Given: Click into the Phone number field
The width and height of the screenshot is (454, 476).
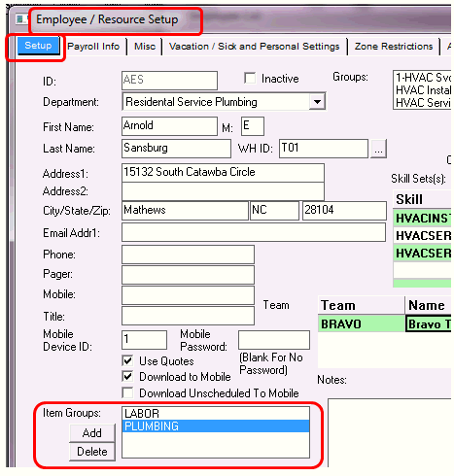Looking at the screenshot, I should pos(188,255).
